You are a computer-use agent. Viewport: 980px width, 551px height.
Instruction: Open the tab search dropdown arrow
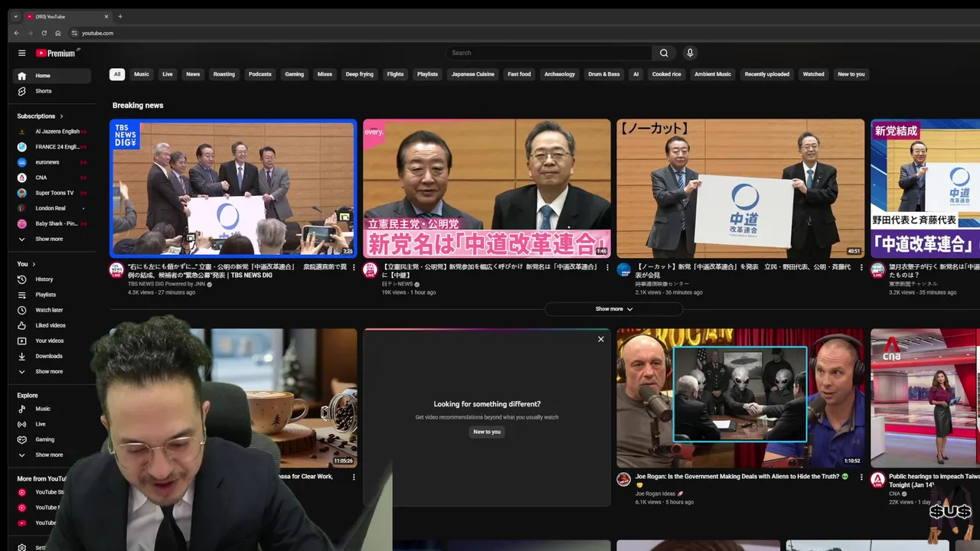point(15,16)
